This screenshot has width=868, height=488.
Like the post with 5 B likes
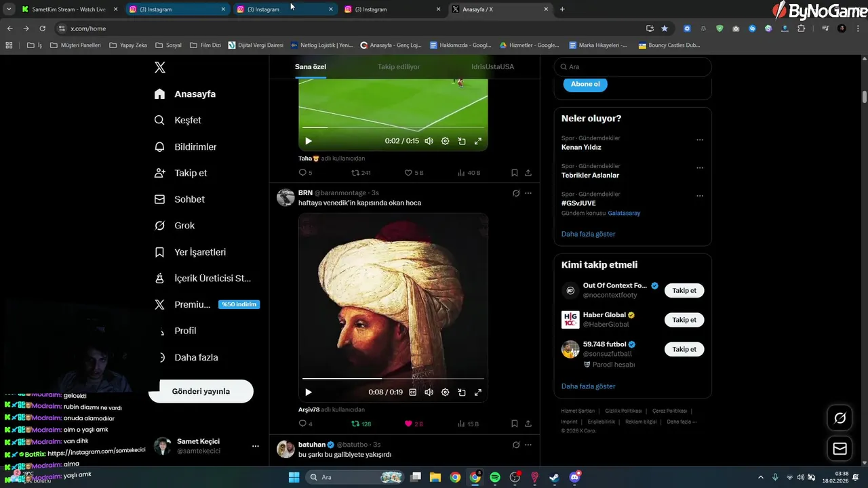click(x=414, y=173)
